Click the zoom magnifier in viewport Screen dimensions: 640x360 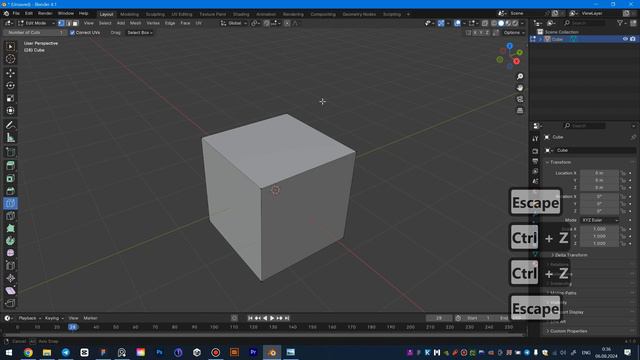click(x=520, y=77)
